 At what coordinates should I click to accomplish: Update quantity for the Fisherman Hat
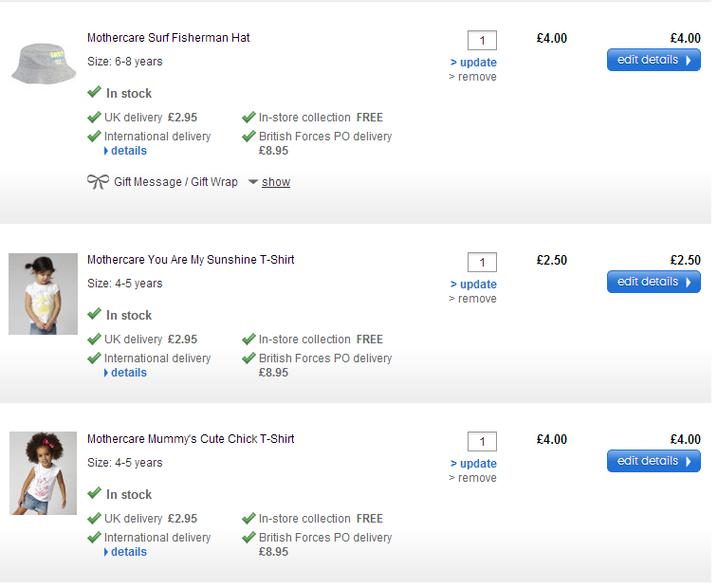tap(477, 63)
